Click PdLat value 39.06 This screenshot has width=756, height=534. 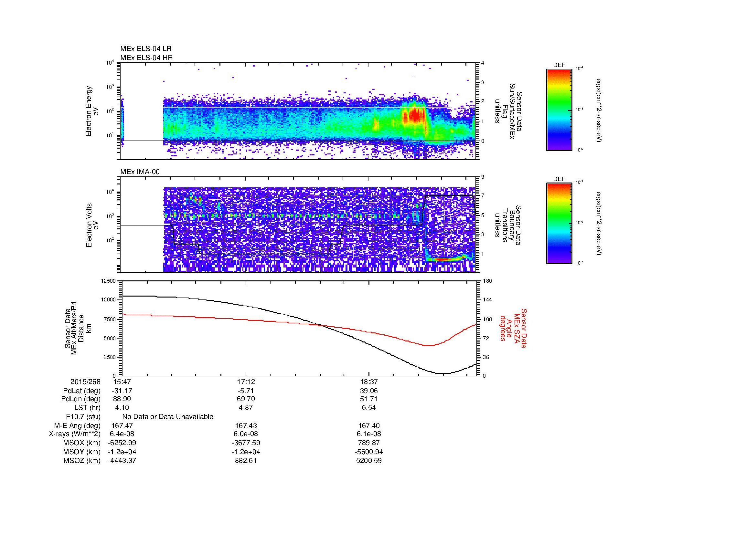369,391
